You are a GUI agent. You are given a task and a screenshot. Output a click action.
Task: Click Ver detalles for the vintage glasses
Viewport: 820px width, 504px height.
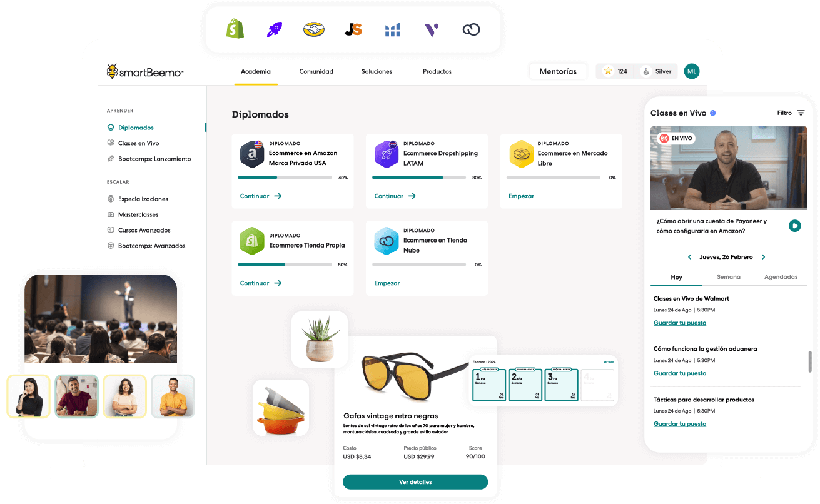(x=415, y=482)
